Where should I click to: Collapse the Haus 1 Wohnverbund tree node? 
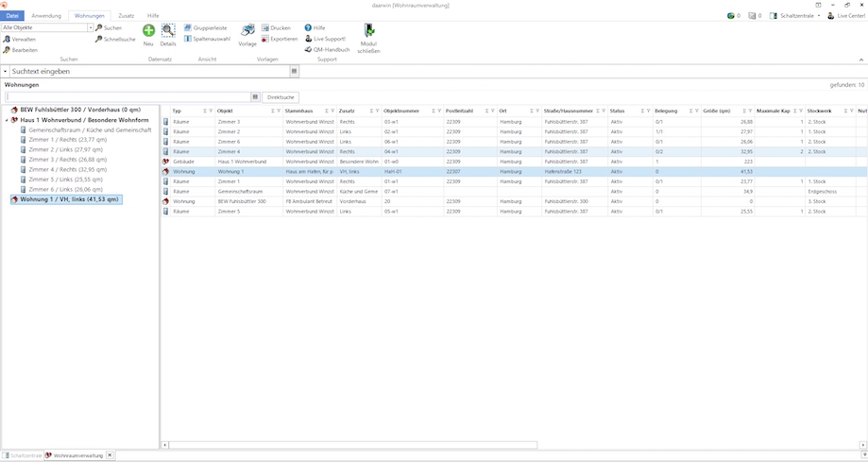pos(7,120)
